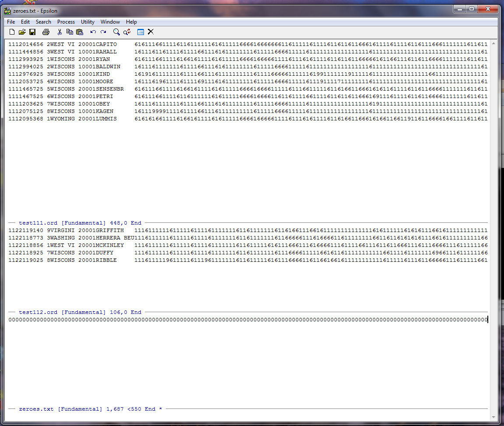Click the printer icon
This screenshot has height=426, width=504.
pos(46,32)
